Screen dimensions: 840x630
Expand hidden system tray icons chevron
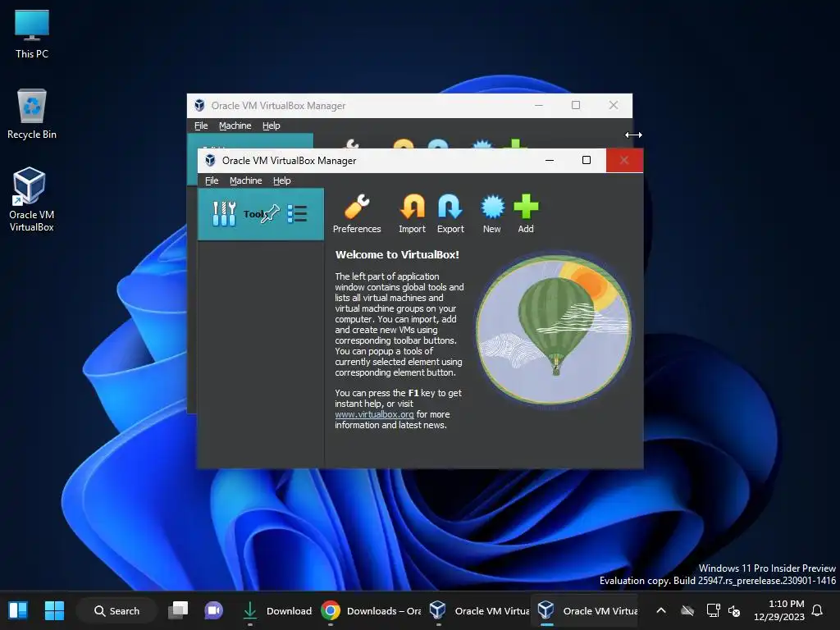coord(661,610)
